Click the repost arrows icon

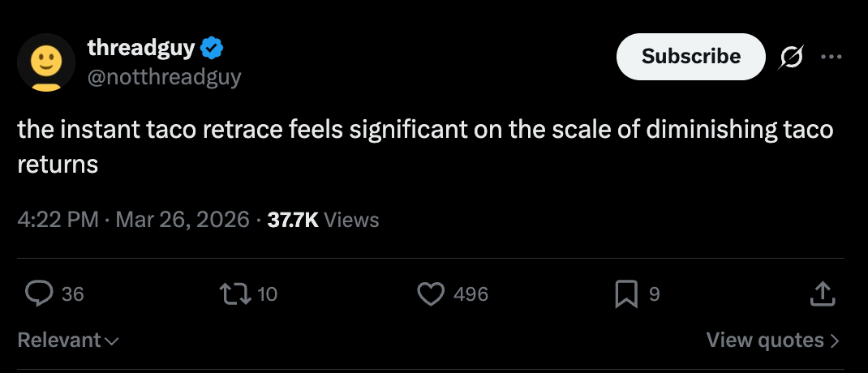coord(238,294)
